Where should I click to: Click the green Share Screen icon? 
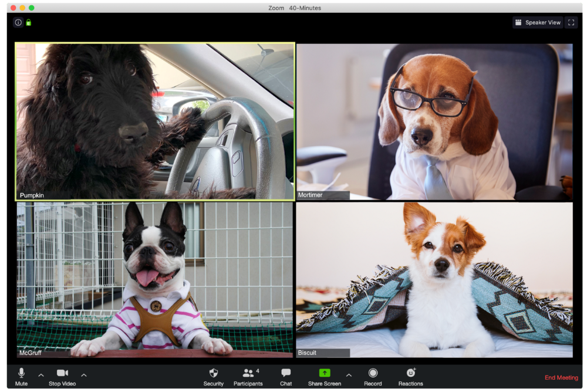[x=325, y=373]
